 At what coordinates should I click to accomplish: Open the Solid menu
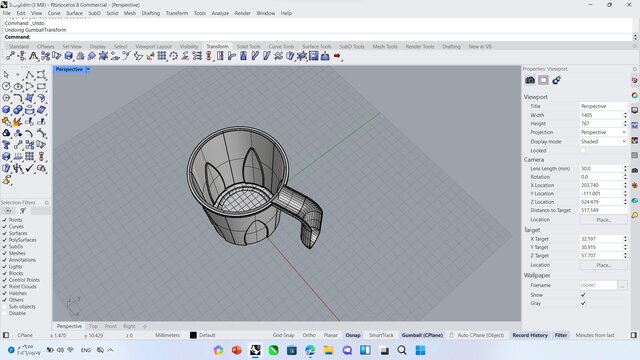click(112, 13)
